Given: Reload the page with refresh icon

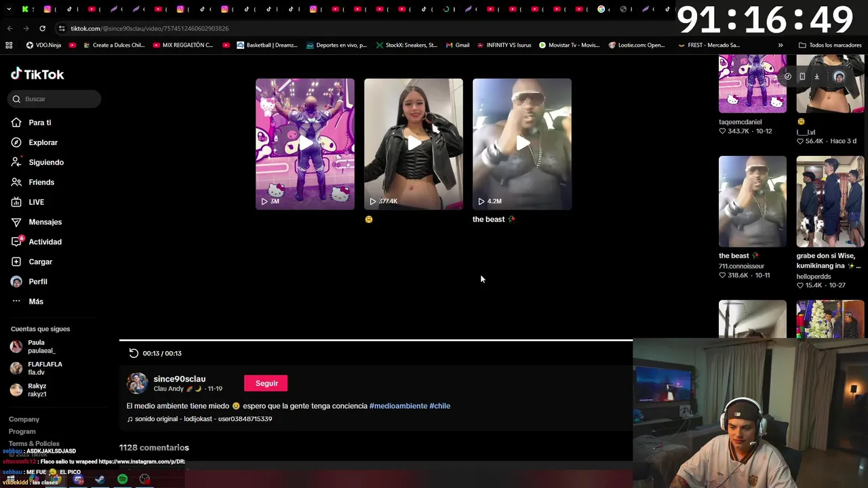Looking at the screenshot, I should (42, 28).
